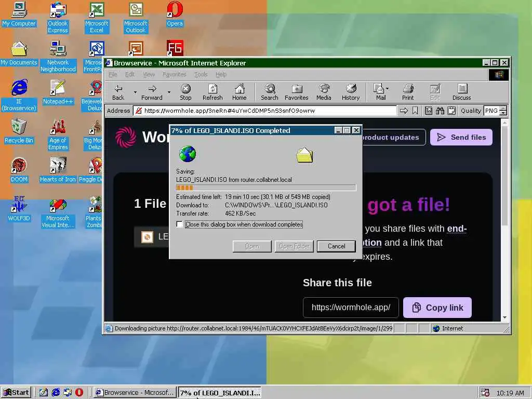Open the WOLF3D desktop shortcut

19,209
